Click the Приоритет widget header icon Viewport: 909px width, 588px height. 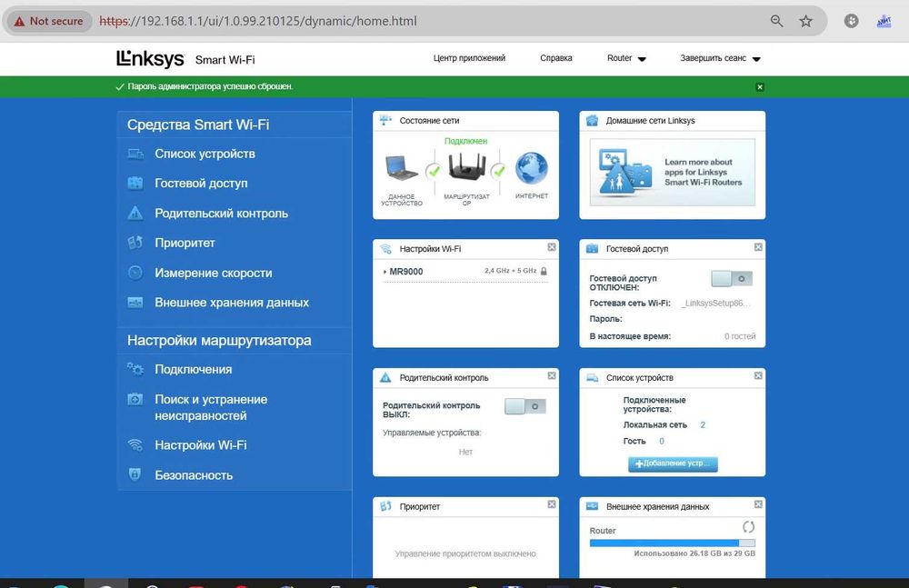coord(385,506)
